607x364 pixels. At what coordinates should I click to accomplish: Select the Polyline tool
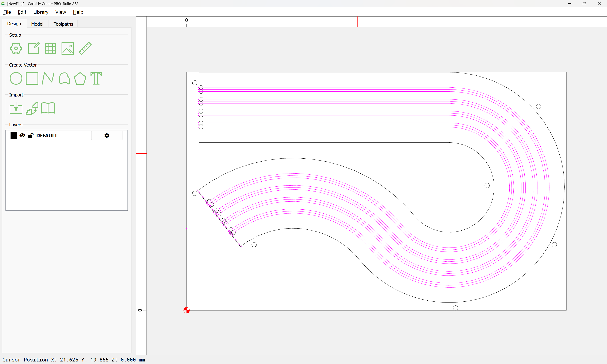pos(48,79)
